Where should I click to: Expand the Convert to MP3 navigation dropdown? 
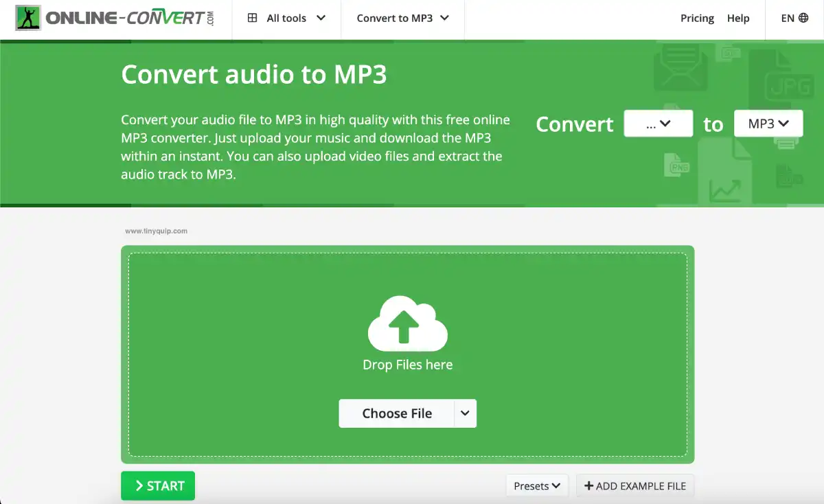402,18
